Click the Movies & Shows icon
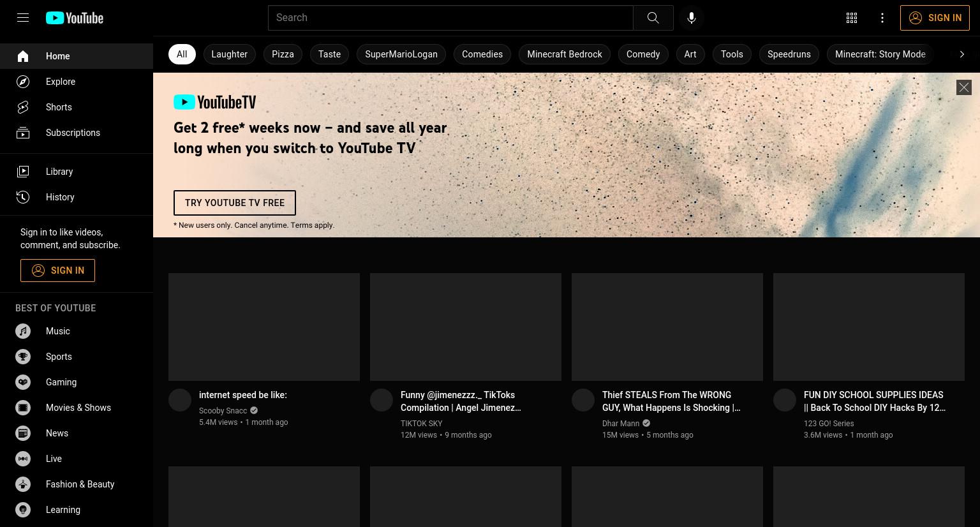 pos(23,408)
